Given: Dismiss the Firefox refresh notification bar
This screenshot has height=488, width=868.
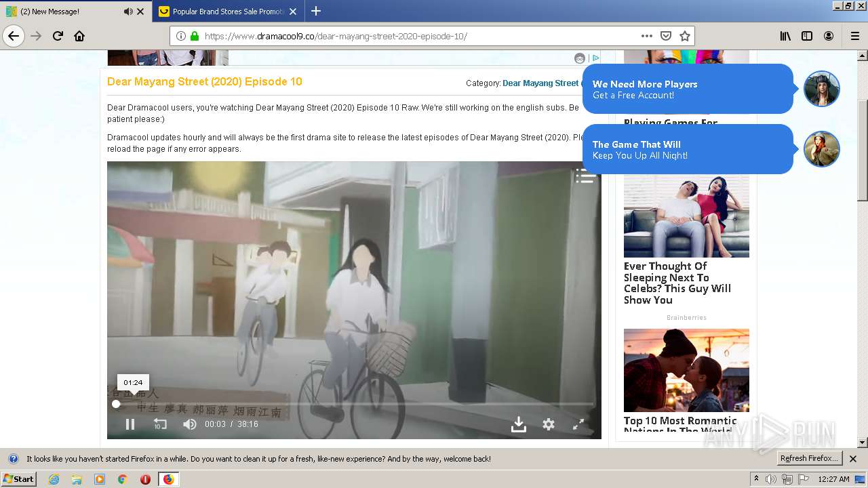Looking at the screenshot, I should 853,459.
